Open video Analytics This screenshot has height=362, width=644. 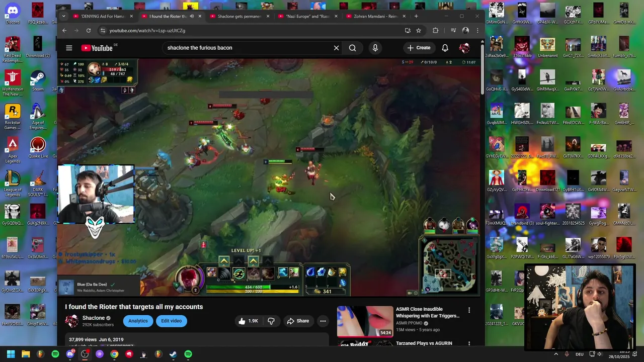coord(138,321)
